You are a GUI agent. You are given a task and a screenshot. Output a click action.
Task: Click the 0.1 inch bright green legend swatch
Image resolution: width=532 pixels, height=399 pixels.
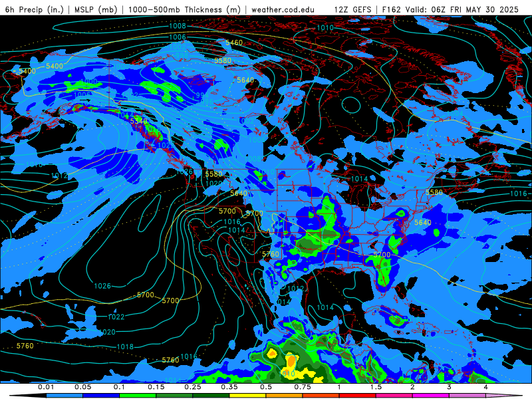tap(138, 396)
